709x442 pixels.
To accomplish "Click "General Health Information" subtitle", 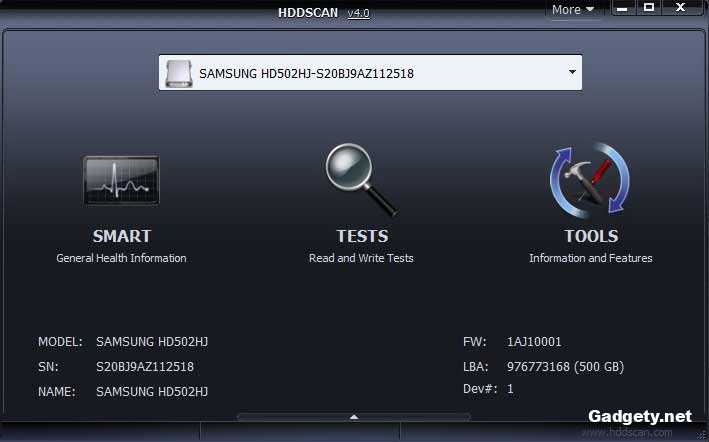I will click(x=121, y=258).
